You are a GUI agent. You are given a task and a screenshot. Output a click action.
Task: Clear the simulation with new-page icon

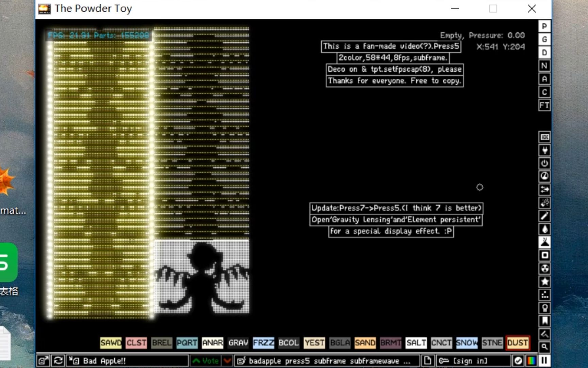[x=428, y=361]
